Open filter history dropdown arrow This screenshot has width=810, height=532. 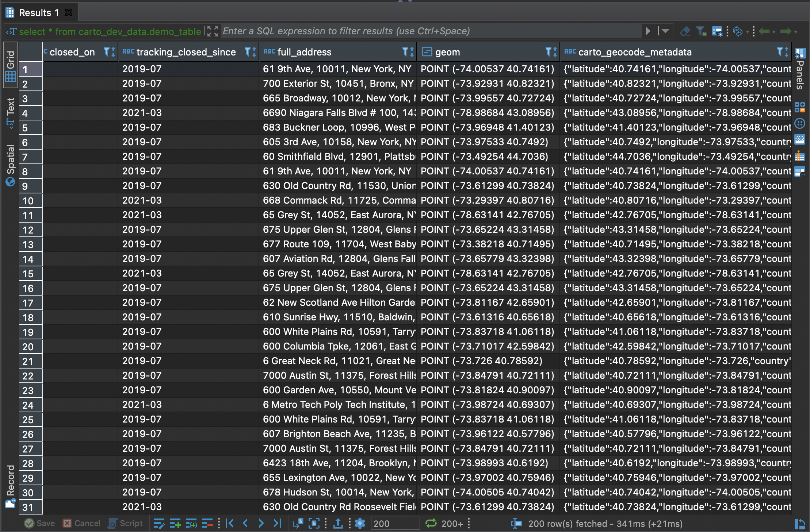pyautogui.click(x=665, y=31)
